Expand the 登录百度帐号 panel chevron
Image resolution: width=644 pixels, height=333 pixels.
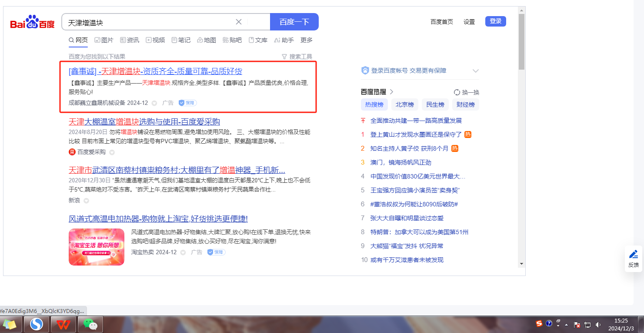click(x=475, y=71)
